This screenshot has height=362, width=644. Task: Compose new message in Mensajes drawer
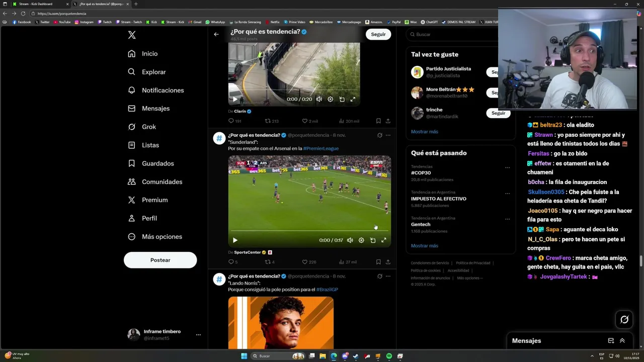[x=611, y=340]
